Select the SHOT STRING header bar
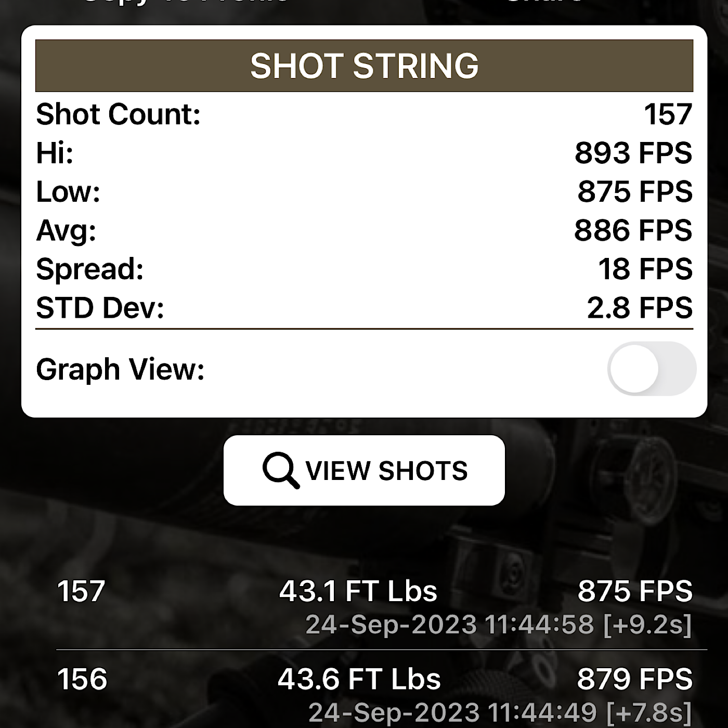 [364, 66]
